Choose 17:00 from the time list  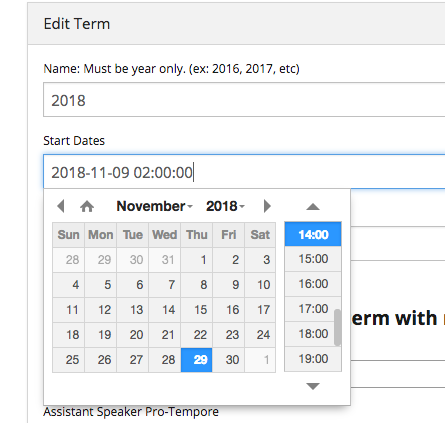(313, 309)
